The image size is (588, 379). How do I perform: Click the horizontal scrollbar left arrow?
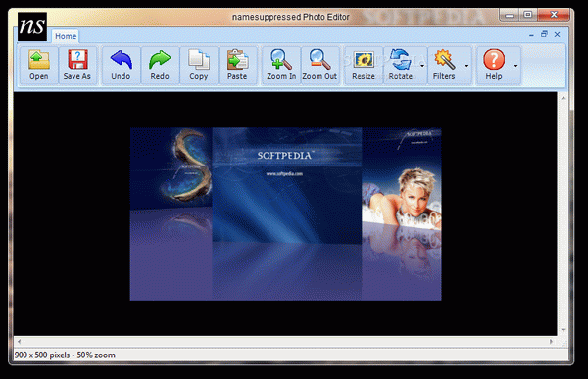pos(19,341)
